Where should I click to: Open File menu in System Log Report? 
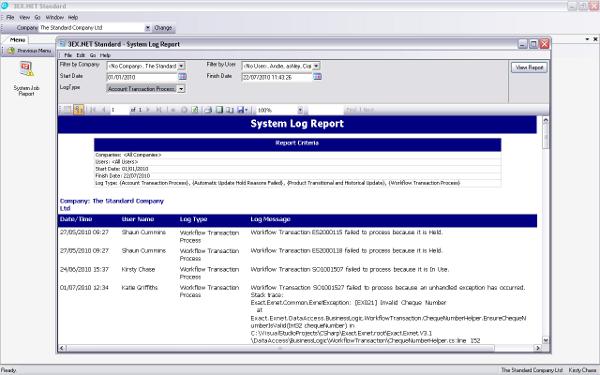click(68, 55)
